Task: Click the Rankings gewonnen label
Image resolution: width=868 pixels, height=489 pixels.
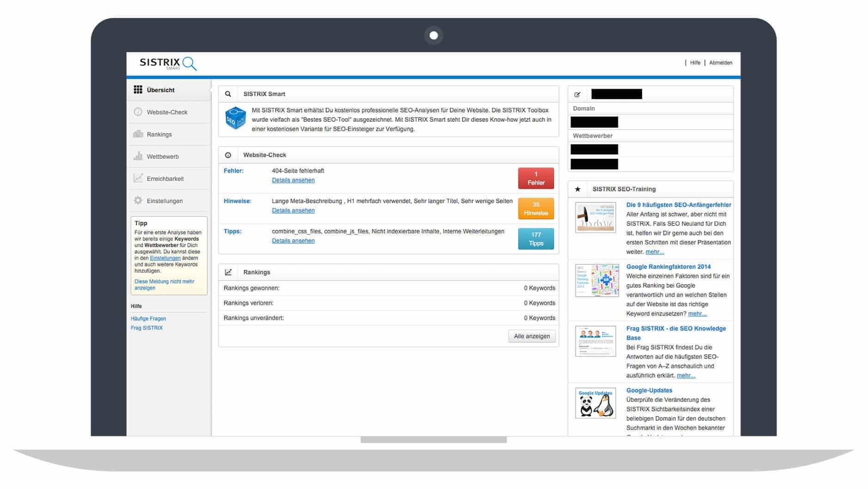Action: (x=252, y=288)
